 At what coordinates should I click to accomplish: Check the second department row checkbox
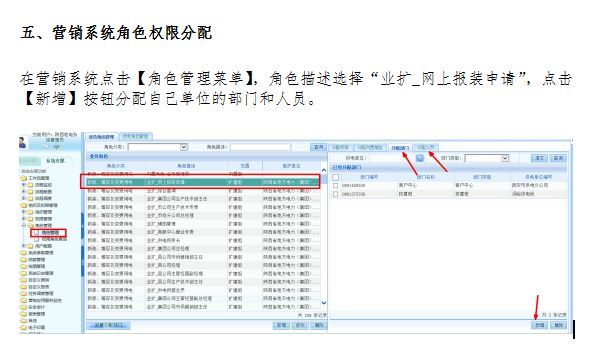coord(335,194)
